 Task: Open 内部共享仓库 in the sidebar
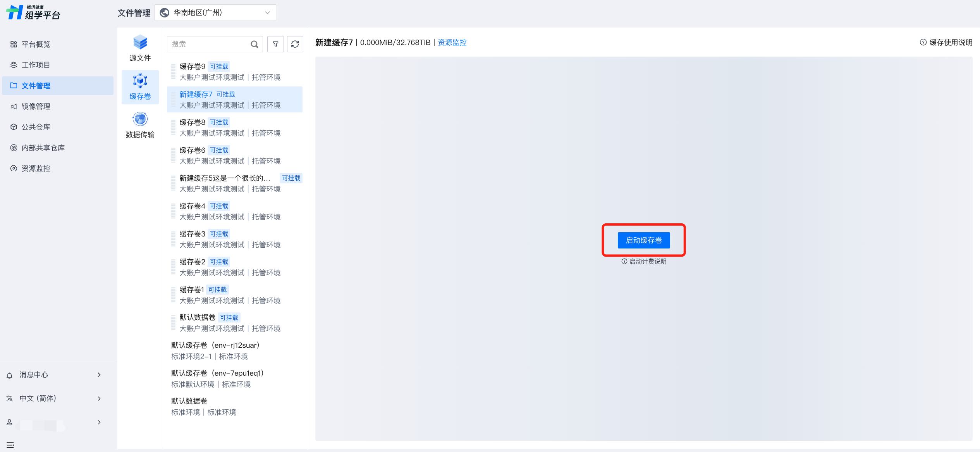tap(43, 148)
